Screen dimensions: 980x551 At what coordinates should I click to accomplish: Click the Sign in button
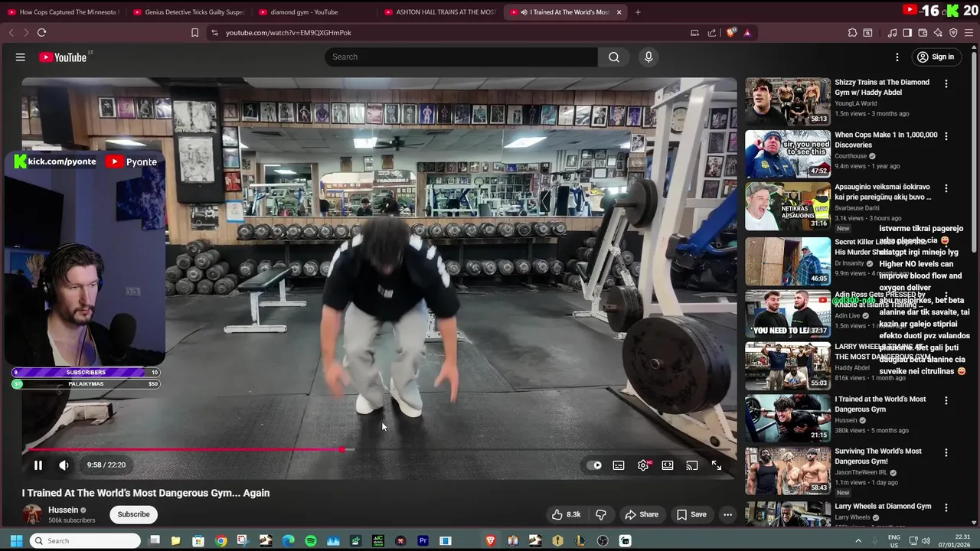(936, 57)
